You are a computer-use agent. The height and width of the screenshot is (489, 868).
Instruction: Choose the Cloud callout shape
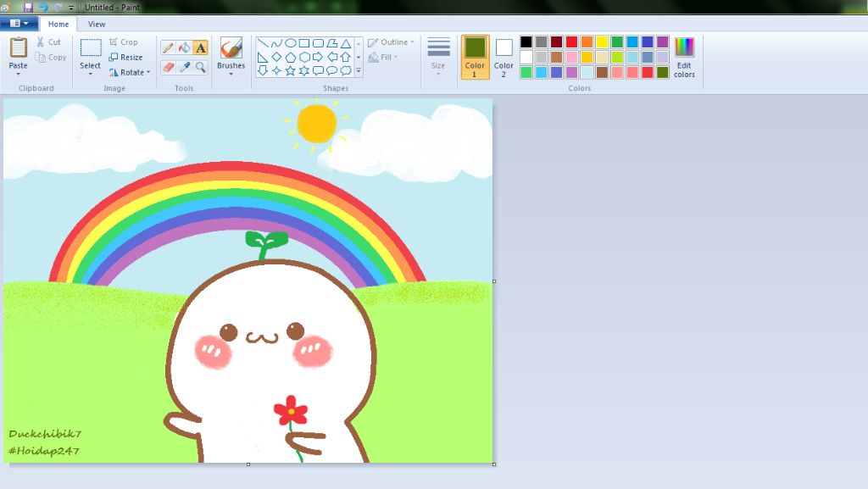pos(346,70)
